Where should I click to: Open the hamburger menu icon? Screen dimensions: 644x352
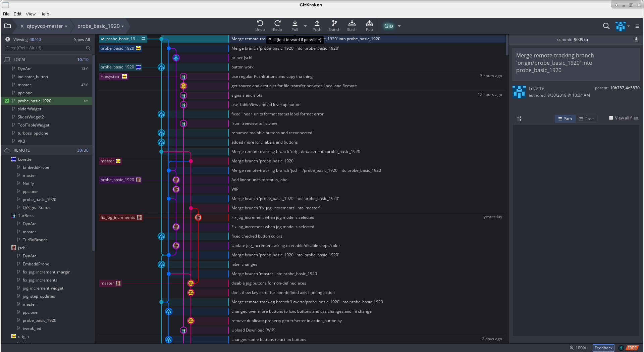(x=637, y=26)
